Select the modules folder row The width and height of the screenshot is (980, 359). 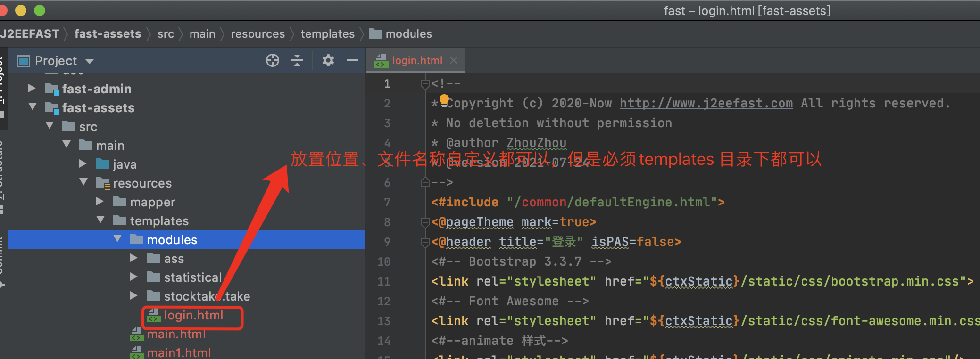pyautogui.click(x=187, y=239)
